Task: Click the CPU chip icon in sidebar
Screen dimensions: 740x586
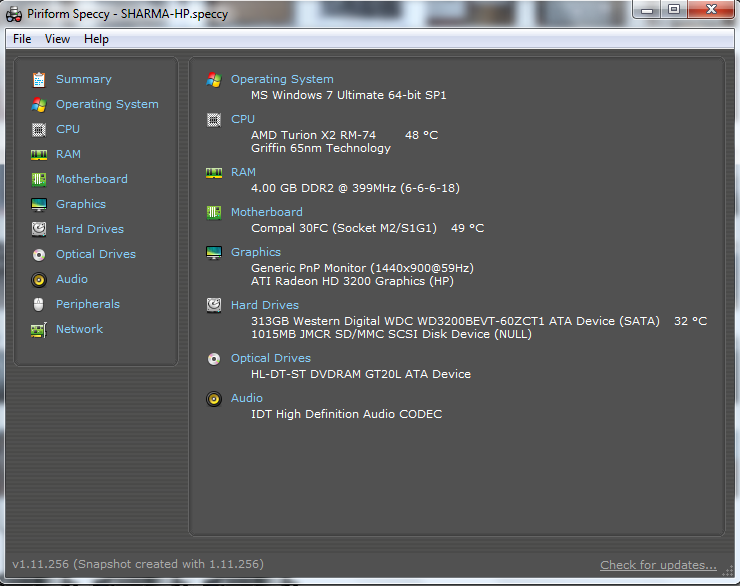Action: click(x=39, y=129)
